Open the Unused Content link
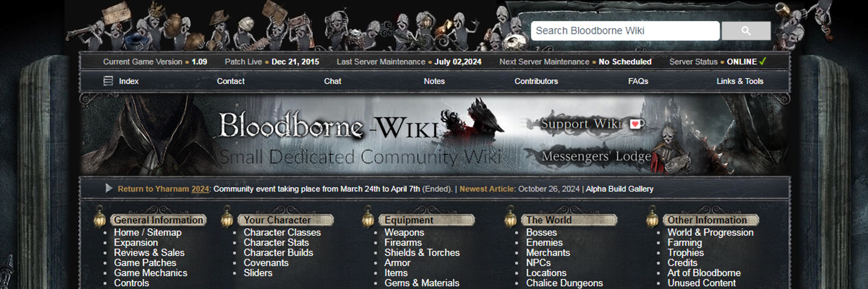 tap(702, 283)
